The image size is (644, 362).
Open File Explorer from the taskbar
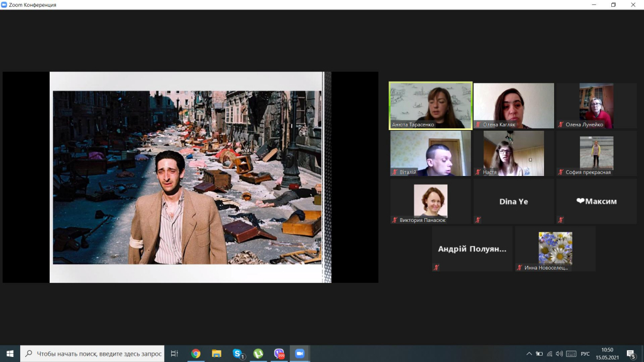point(216,353)
